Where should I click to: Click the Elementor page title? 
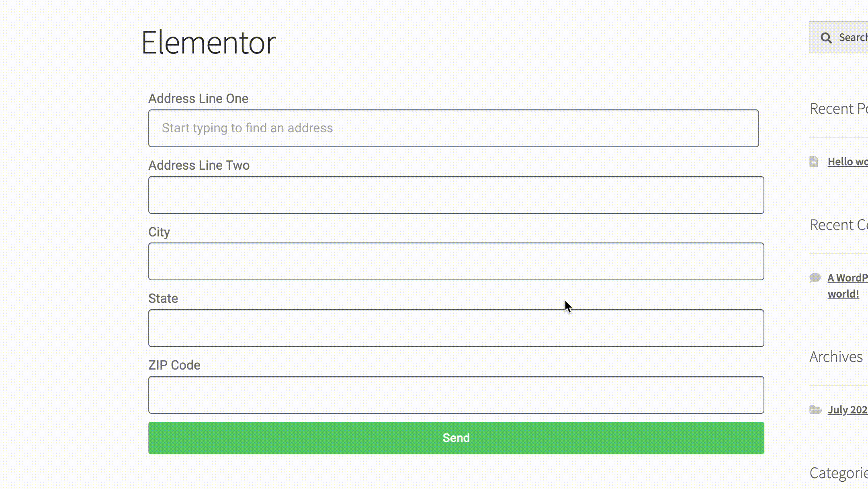tap(208, 42)
